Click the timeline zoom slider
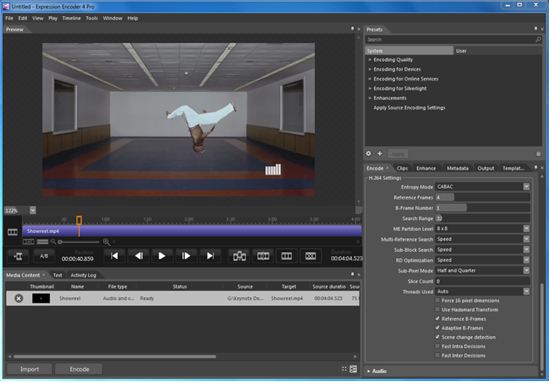The height and width of the screenshot is (389, 551). tap(80, 242)
